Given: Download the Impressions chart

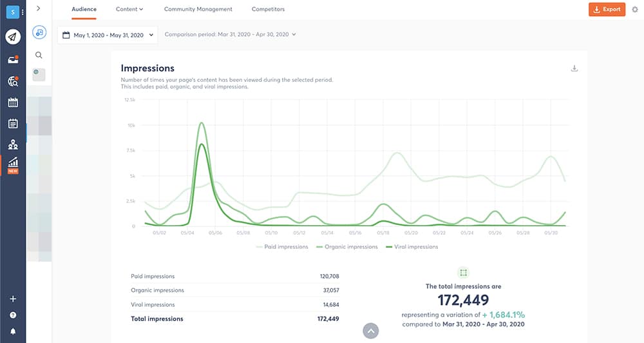Looking at the screenshot, I should pyautogui.click(x=574, y=68).
